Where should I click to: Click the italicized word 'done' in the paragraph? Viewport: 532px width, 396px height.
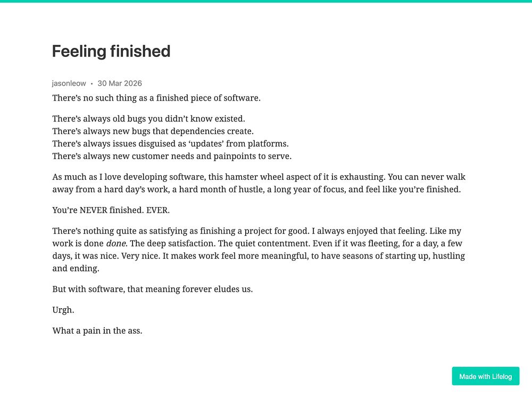click(116, 243)
